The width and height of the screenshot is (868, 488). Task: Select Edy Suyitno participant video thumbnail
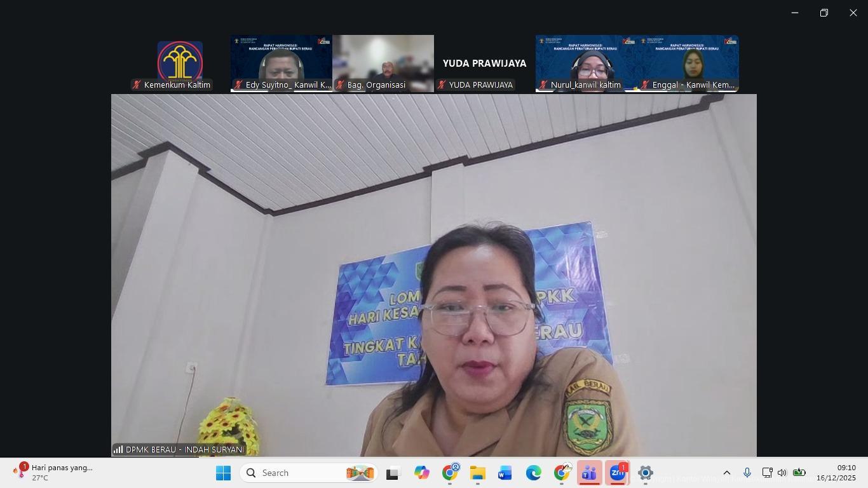[x=281, y=64]
